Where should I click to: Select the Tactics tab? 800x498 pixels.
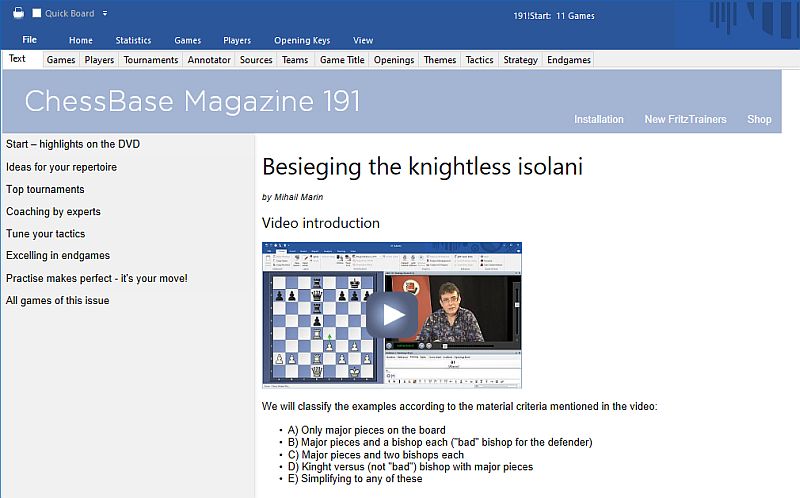pos(479,60)
